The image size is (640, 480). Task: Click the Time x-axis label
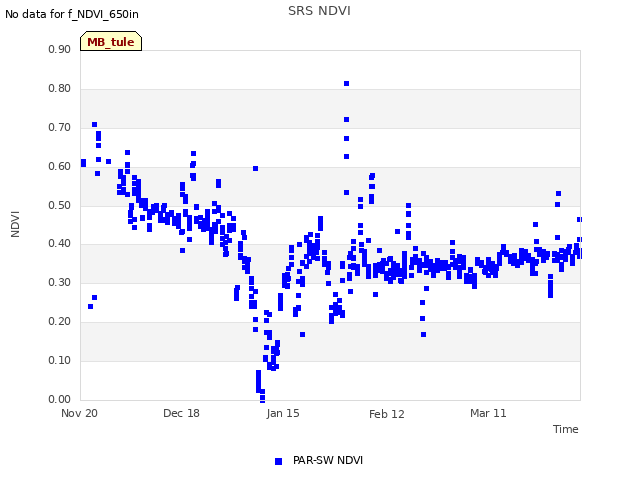click(565, 429)
